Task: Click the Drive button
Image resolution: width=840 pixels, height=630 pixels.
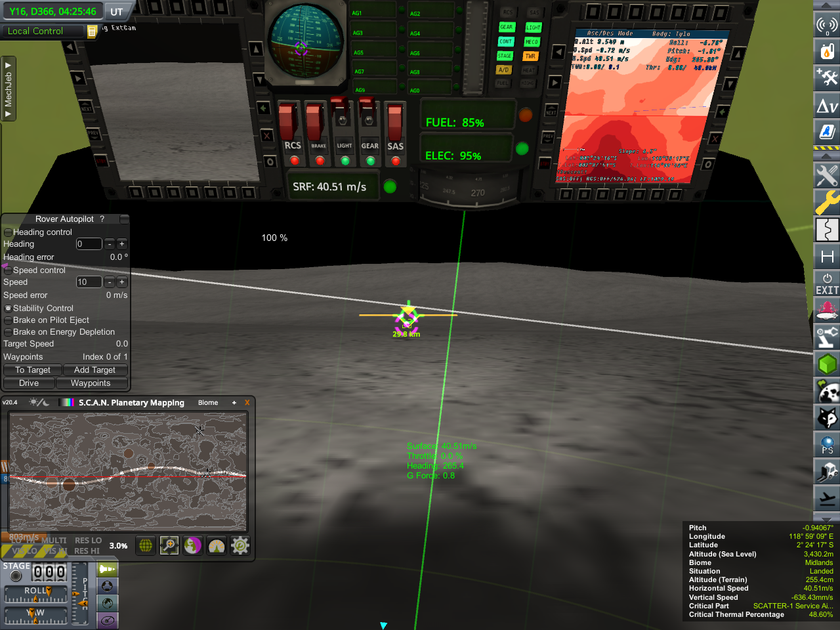Action: coord(29,383)
